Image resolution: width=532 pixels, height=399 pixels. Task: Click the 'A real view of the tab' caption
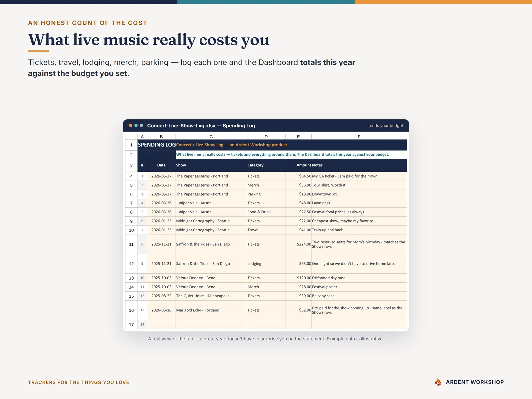coord(266,339)
